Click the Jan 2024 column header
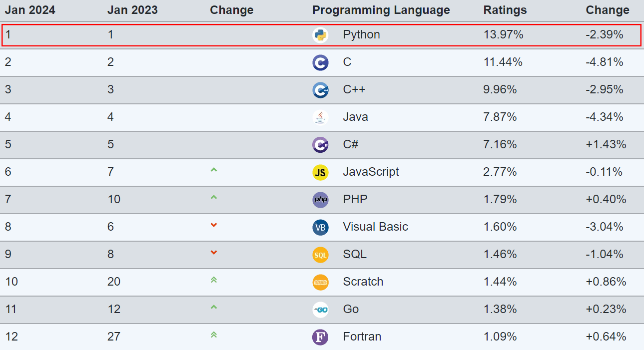 point(30,10)
